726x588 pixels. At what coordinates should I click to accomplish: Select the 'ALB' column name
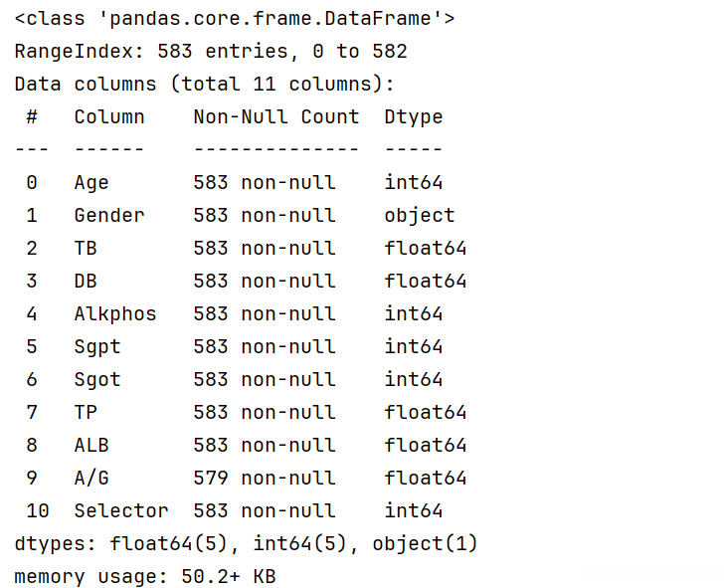(91, 446)
